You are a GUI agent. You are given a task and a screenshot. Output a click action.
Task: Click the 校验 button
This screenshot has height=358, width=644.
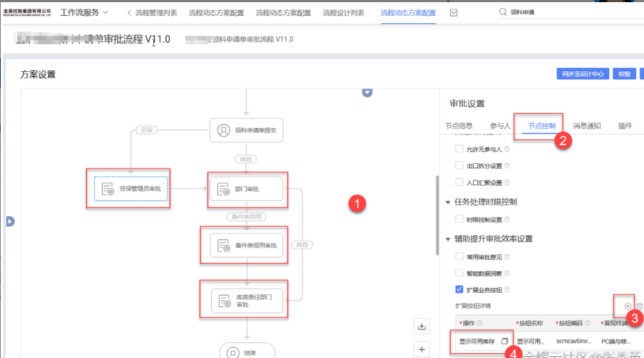(x=624, y=74)
